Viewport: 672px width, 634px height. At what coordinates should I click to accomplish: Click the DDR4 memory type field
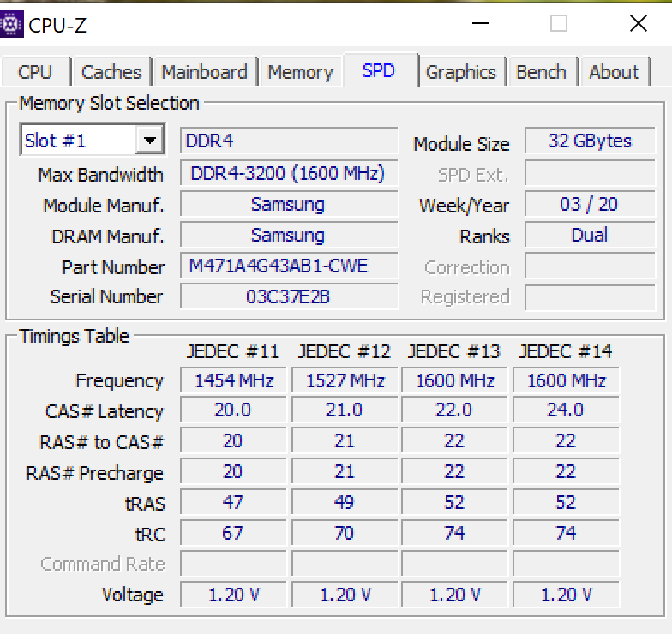[289, 141]
